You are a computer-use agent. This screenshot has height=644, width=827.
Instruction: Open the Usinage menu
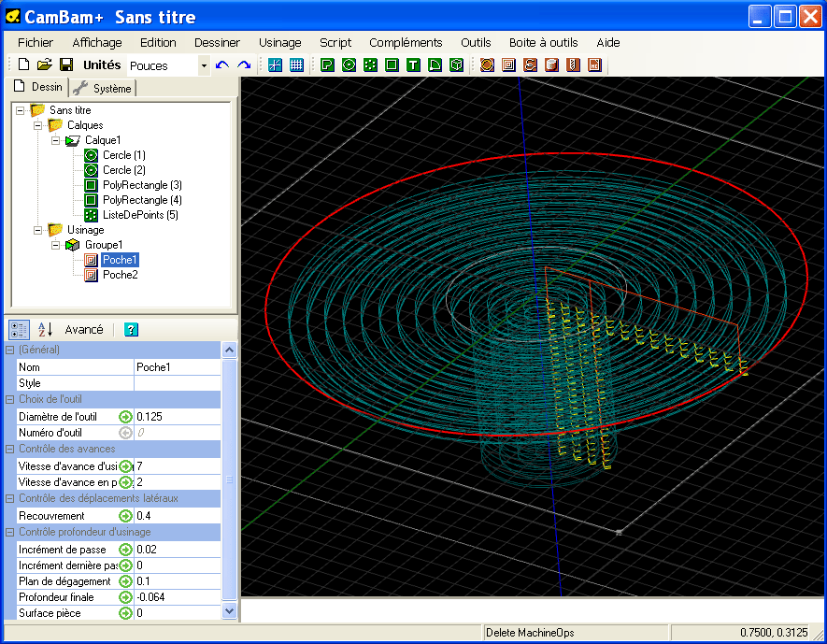[x=279, y=42]
